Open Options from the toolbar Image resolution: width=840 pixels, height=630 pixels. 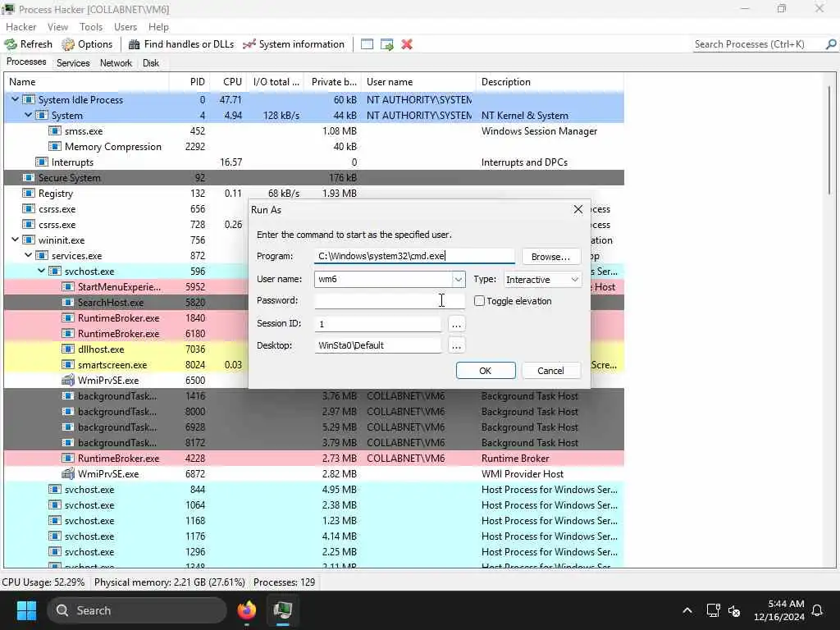87,44
